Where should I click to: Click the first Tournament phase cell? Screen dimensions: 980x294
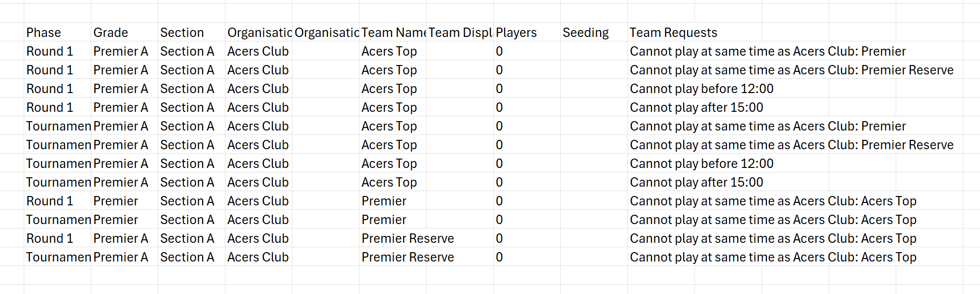coord(57,126)
